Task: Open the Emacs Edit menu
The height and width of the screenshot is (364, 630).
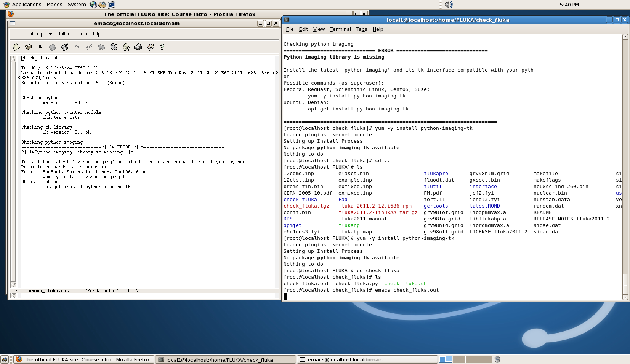Action: tap(29, 34)
